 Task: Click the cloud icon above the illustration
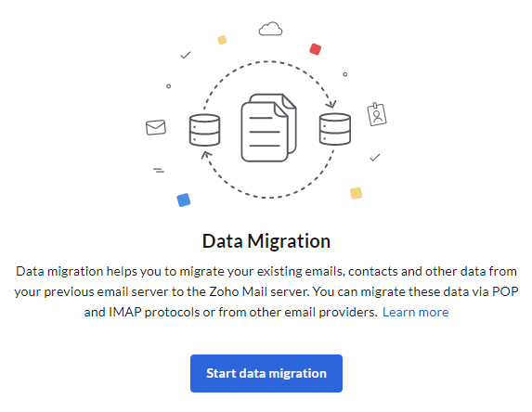point(270,29)
